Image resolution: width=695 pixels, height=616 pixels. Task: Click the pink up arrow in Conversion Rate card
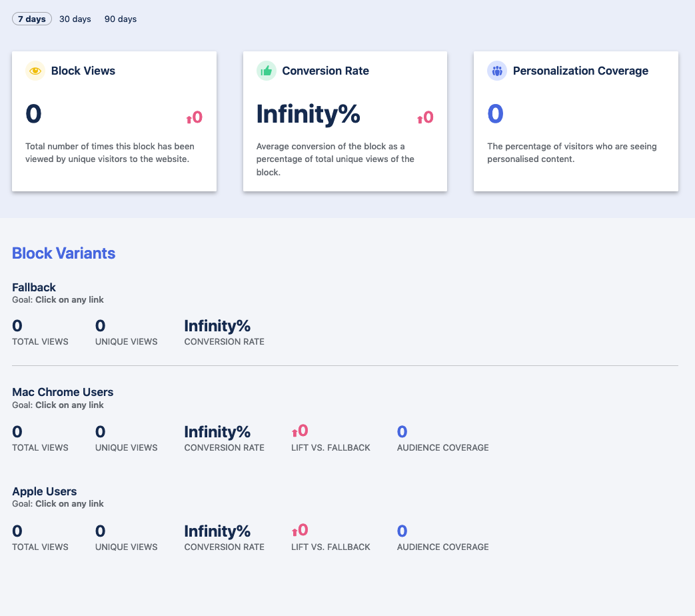click(x=420, y=119)
